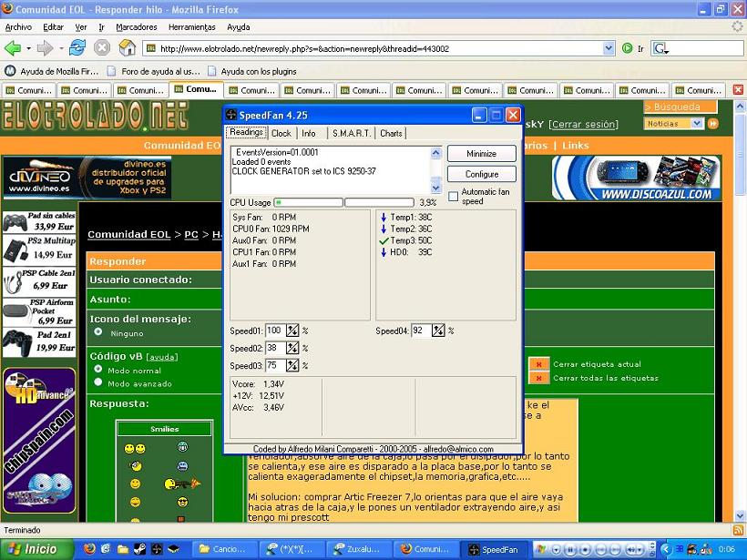
Task: Open the URL address bar dropdown
Action: click(609, 48)
